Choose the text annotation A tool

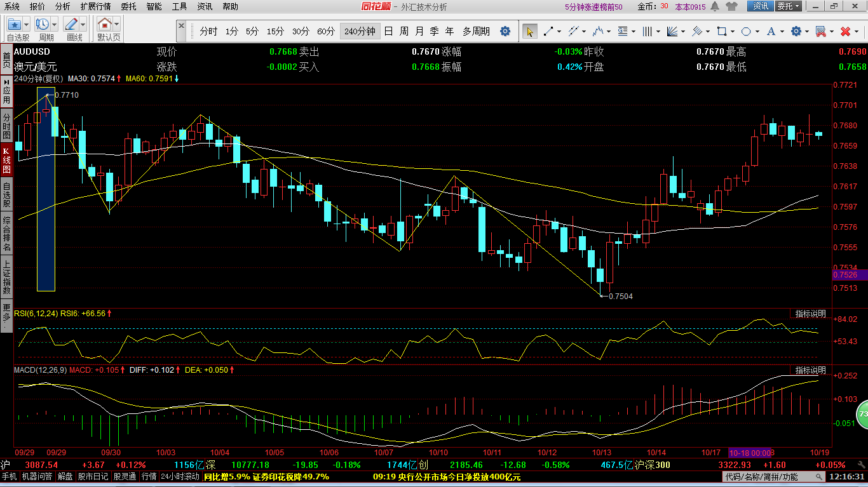point(771,31)
